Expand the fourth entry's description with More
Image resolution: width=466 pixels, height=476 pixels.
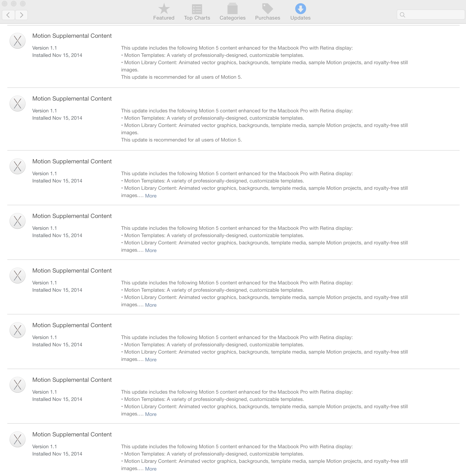[151, 250]
